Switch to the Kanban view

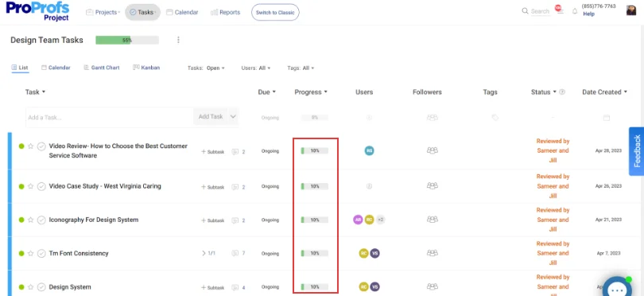click(146, 68)
